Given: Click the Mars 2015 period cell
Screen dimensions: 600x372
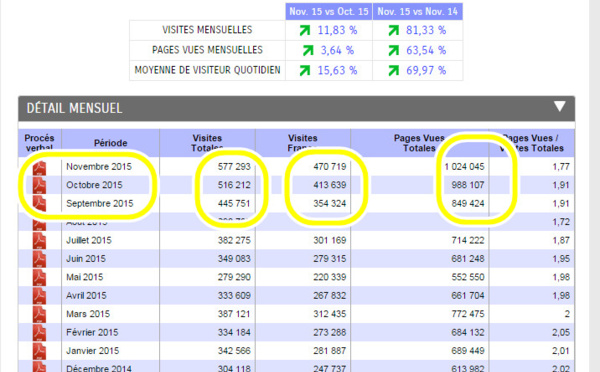Looking at the screenshot, I should (88, 314).
